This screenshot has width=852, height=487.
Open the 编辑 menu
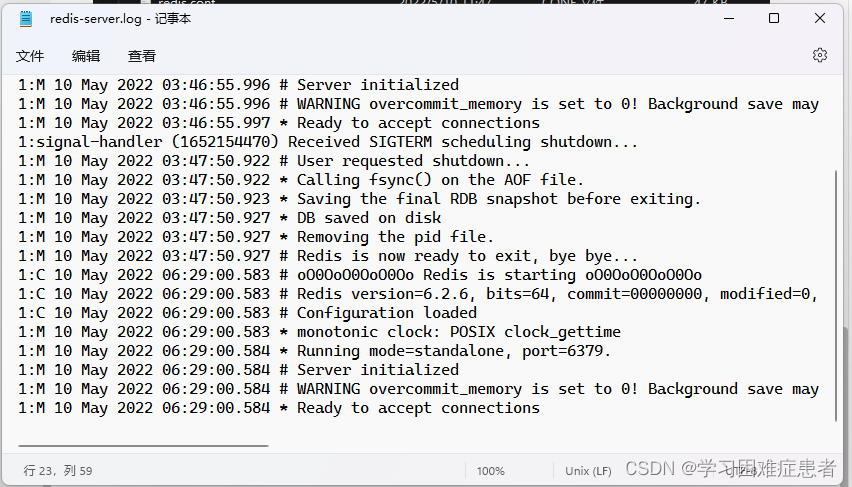(x=86, y=56)
